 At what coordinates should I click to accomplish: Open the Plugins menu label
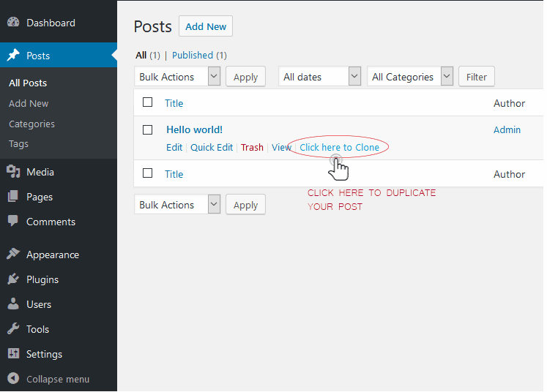[42, 280]
